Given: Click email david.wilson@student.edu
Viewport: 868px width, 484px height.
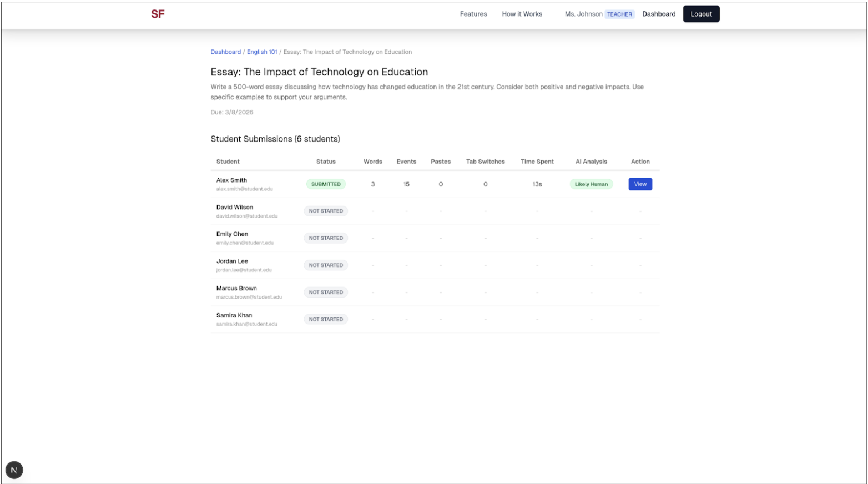Looking at the screenshot, I should coord(247,216).
